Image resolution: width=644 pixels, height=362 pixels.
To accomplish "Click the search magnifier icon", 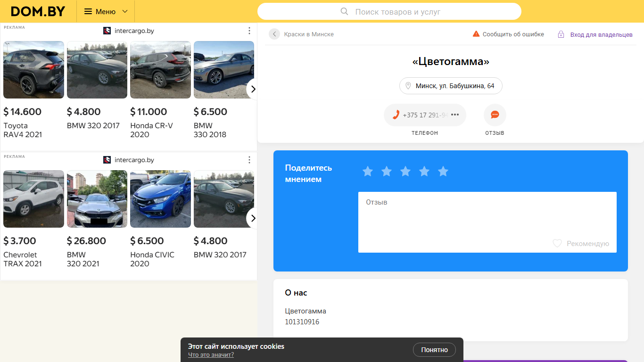I will [x=344, y=11].
